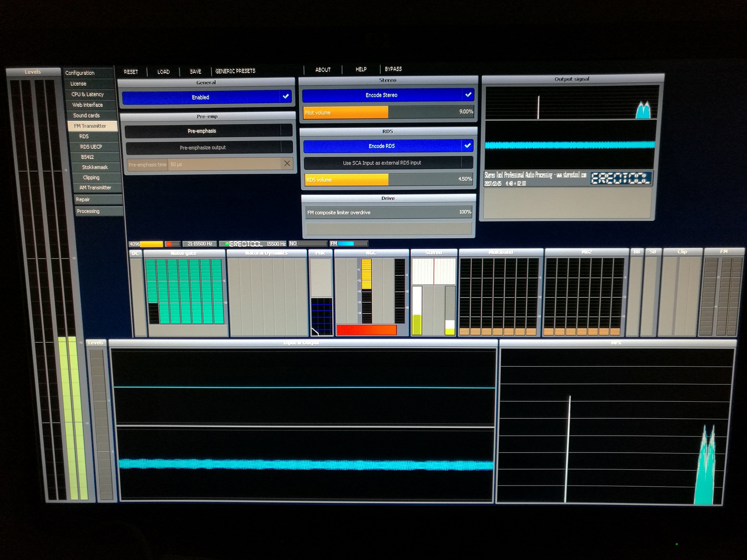
Task: Open the Noise gate meter panel
Action: 184,253
